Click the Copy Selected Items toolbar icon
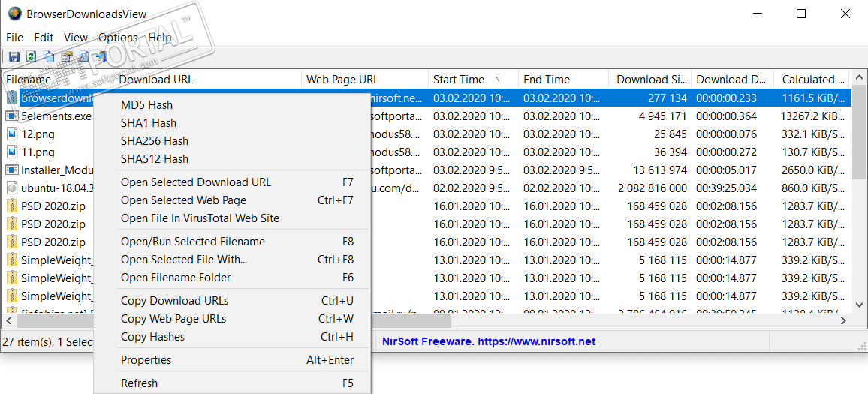The image size is (868, 394). [48, 56]
